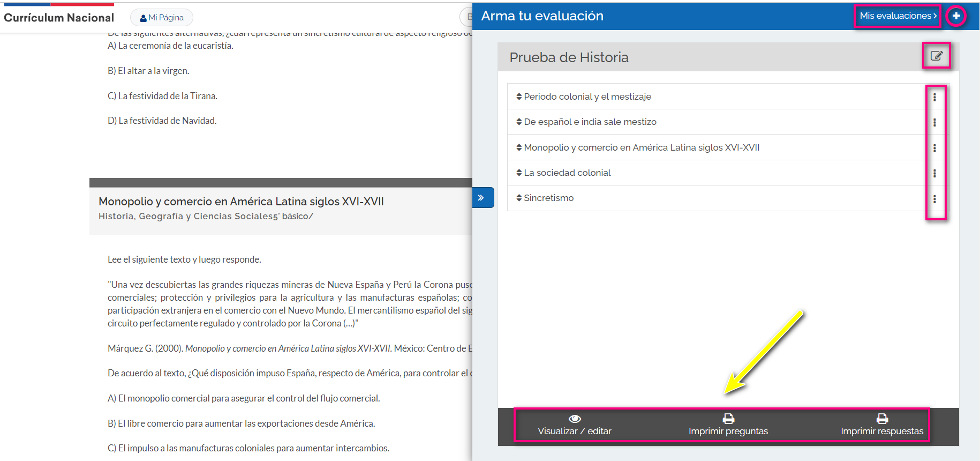Collapse the evaluation panel with double-chevron
The image size is (980, 461).
pyautogui.click(x=483, y=197)
